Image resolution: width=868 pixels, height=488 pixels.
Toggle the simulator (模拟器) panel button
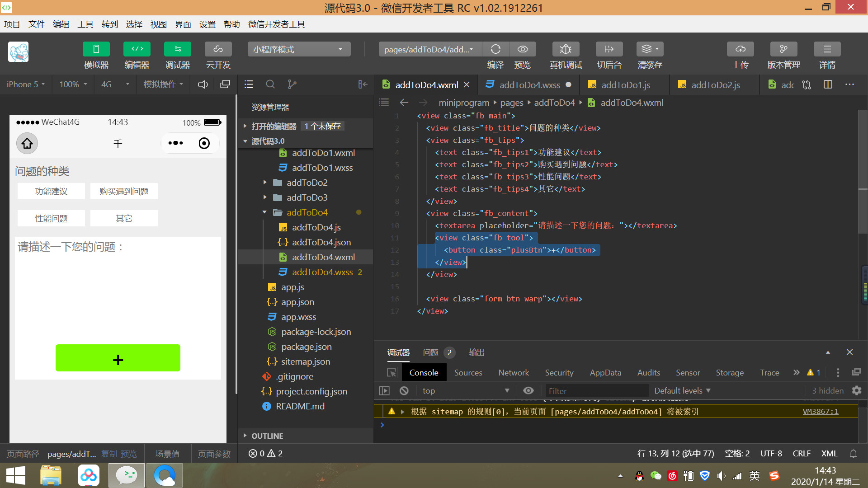[x=96, y=49]
